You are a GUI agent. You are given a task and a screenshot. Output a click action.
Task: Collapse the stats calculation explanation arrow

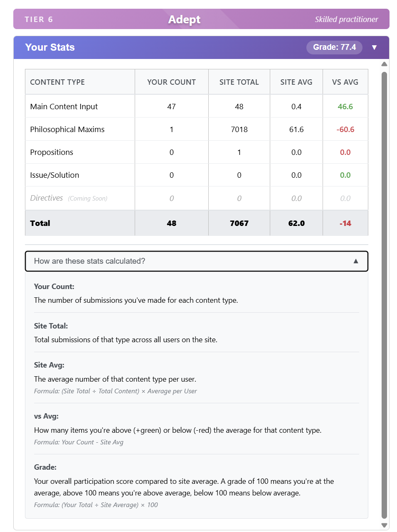click(x=355, y=261)
